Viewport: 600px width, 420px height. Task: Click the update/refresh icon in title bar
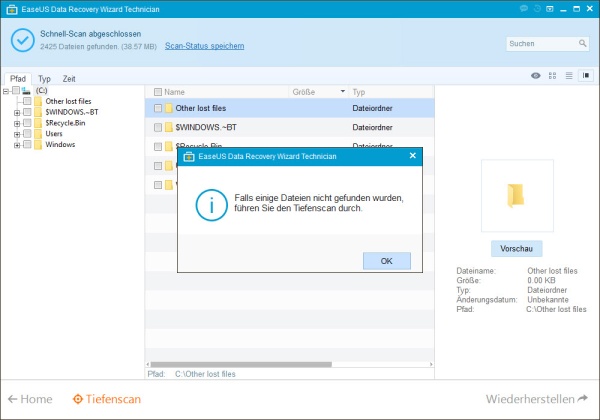tap(537, 9)
